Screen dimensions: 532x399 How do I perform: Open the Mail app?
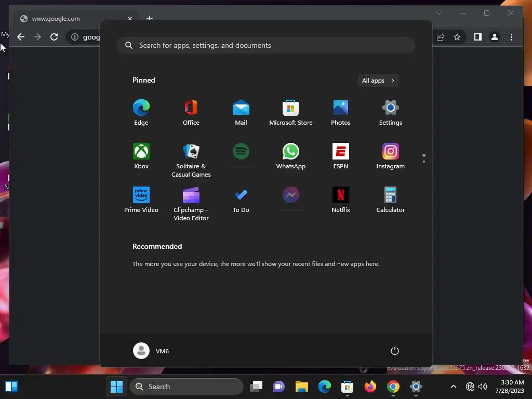point(241,113)
